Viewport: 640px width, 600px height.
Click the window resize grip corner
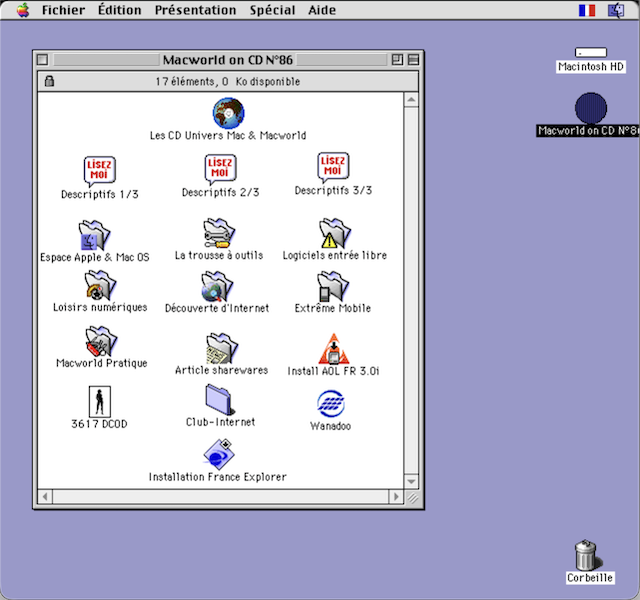click(x=412, y=498)
